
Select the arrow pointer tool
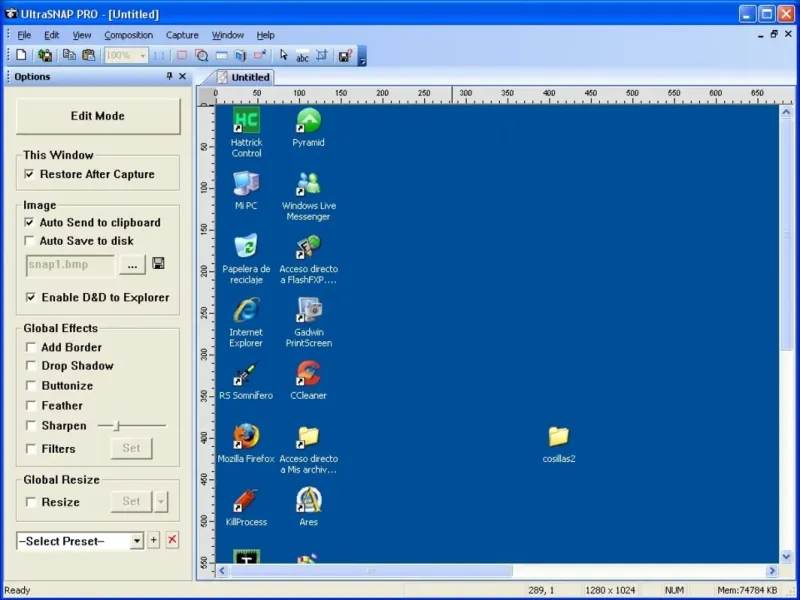[284, 55]
